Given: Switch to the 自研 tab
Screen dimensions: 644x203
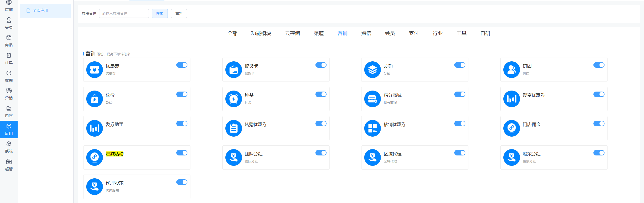Looking at the screenshot, I should tap(485, 33).
